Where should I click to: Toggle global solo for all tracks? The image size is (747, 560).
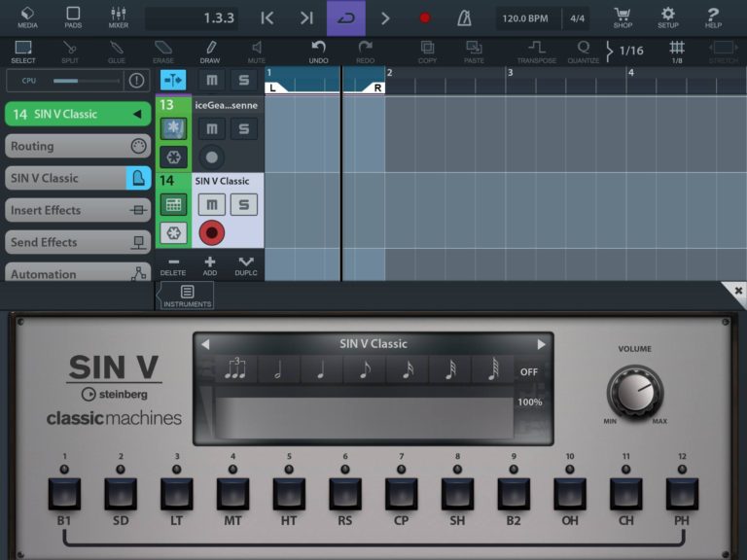pos(243,80)
